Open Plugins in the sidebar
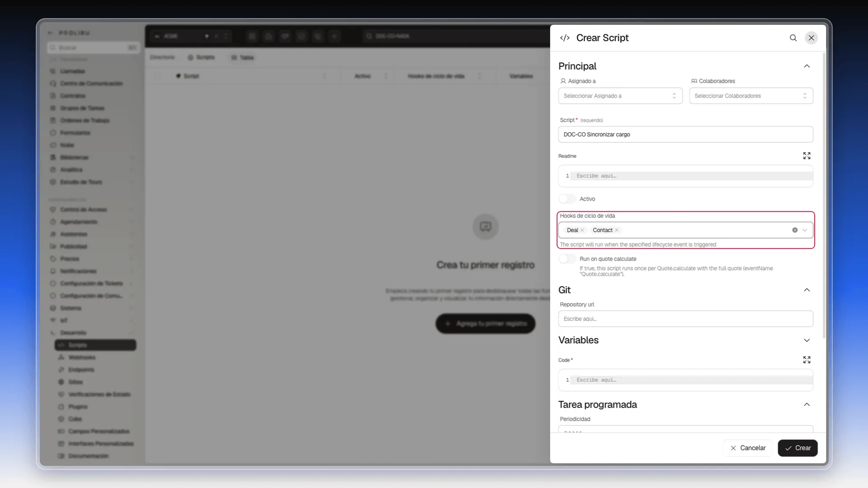This screenshot has width=868, height=488. click(x=78, y=407)
